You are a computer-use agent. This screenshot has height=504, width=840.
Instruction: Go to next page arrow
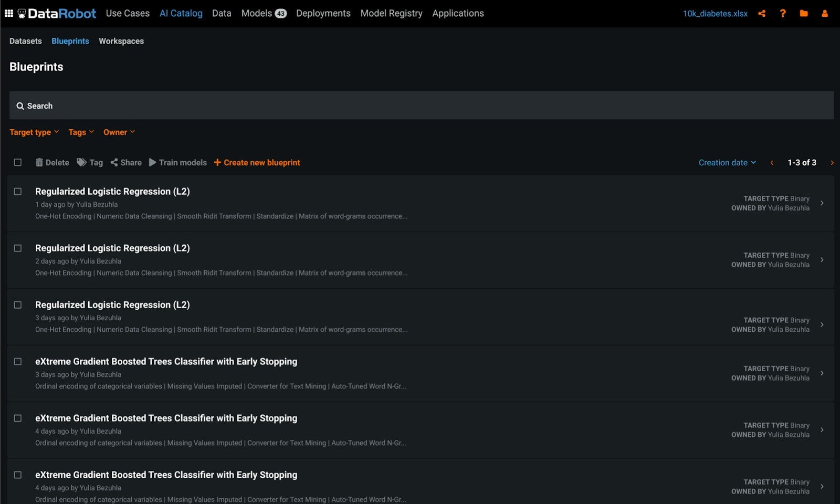point(832,163)
